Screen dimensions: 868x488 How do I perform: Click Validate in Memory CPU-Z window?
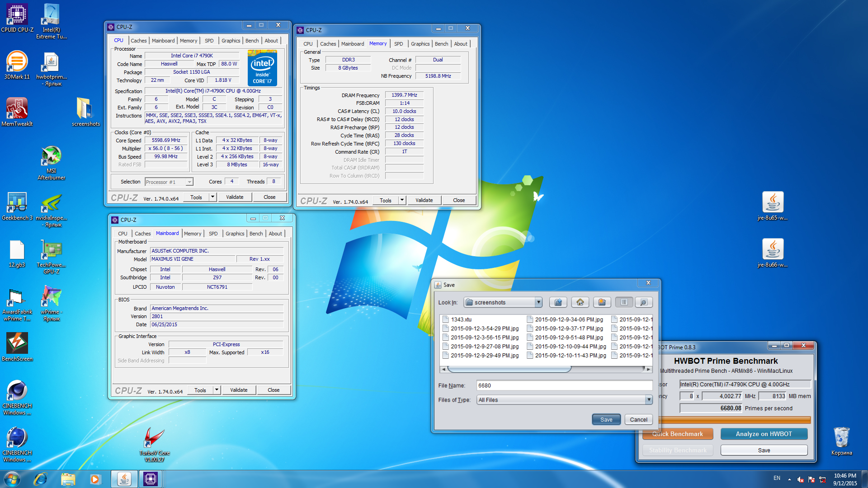click(424, 200)
